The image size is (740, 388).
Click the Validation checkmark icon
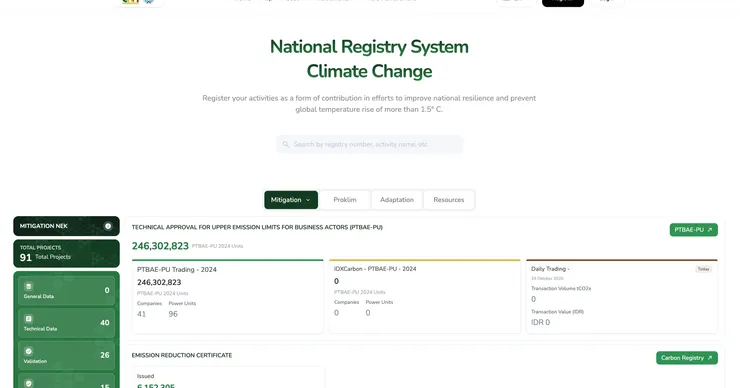28,351
